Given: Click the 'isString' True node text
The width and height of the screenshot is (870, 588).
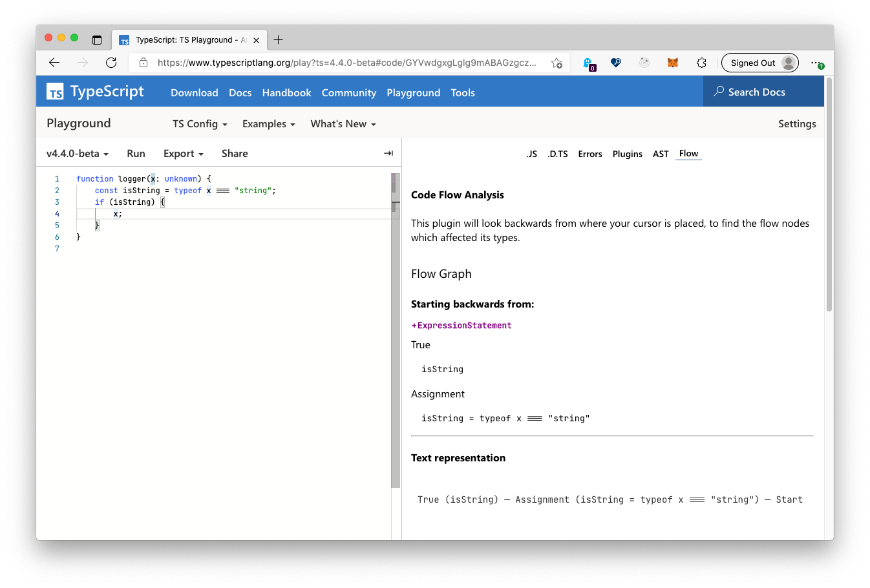Looking at the screenshot, I should [442, 369].
